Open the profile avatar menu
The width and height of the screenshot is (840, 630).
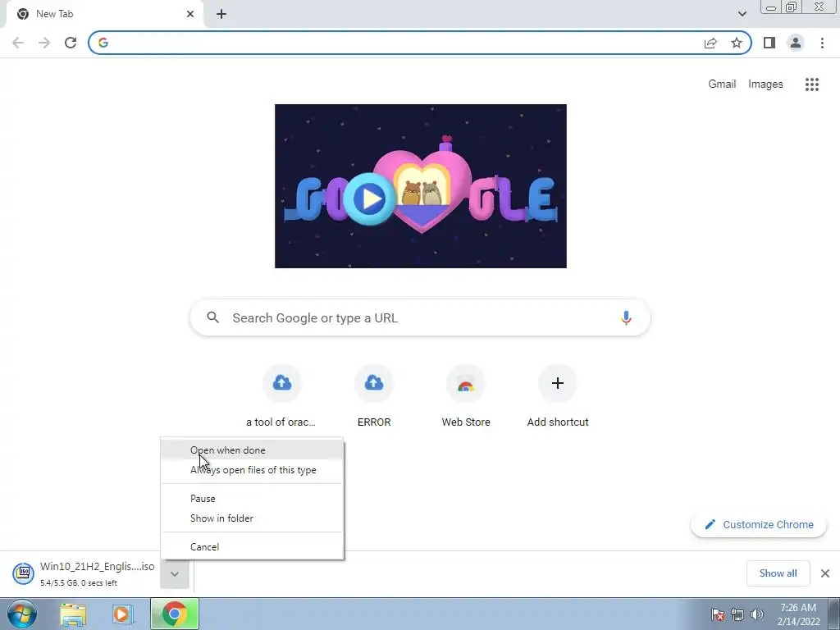(x=796, y=43)
